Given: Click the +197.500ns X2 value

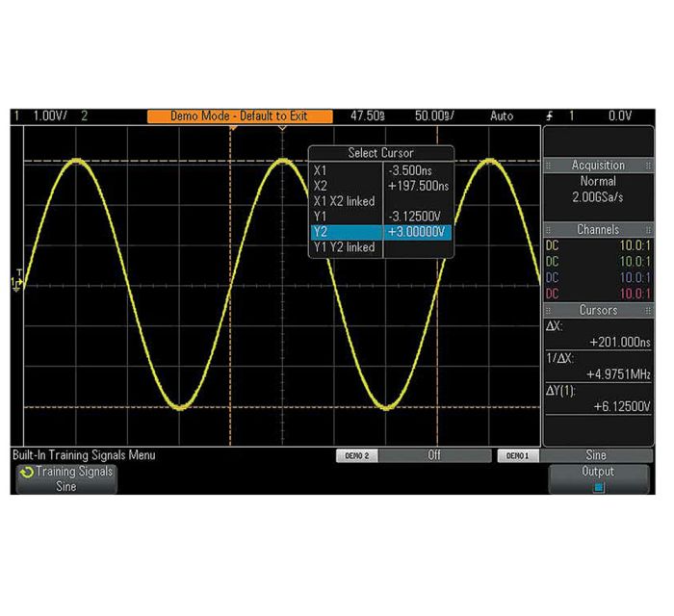Looking at the screenshot, I should click(418, 186).
